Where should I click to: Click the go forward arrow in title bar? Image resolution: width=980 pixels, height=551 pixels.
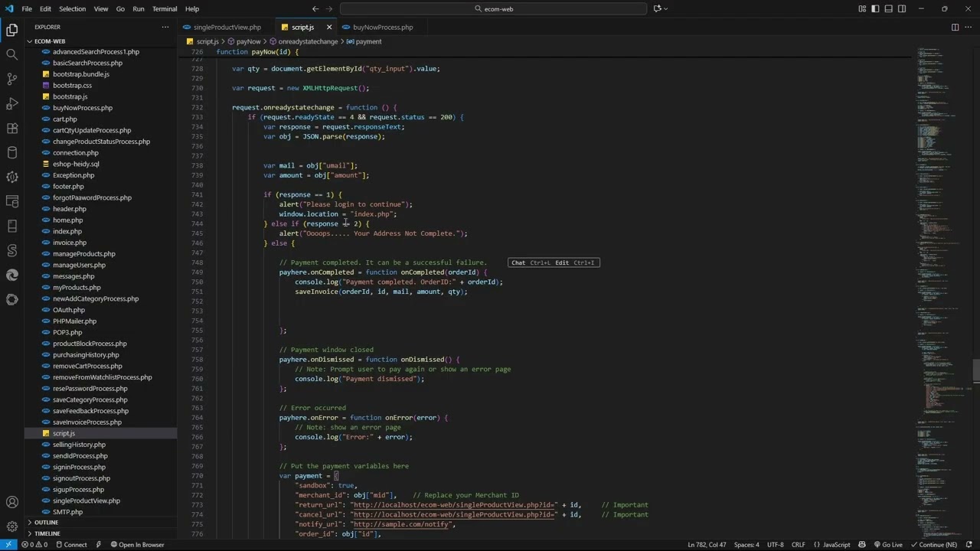point(330,8)
